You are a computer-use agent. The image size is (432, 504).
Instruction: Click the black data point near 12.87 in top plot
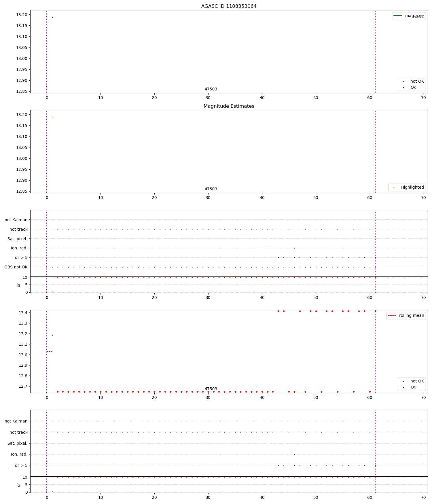pyautogui.click(x=47, y=86)
